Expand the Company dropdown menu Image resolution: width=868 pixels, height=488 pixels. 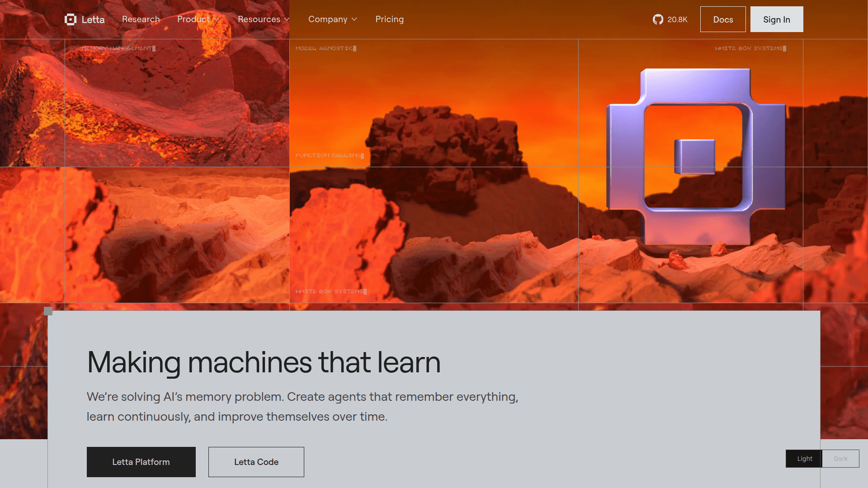(333, 19)
